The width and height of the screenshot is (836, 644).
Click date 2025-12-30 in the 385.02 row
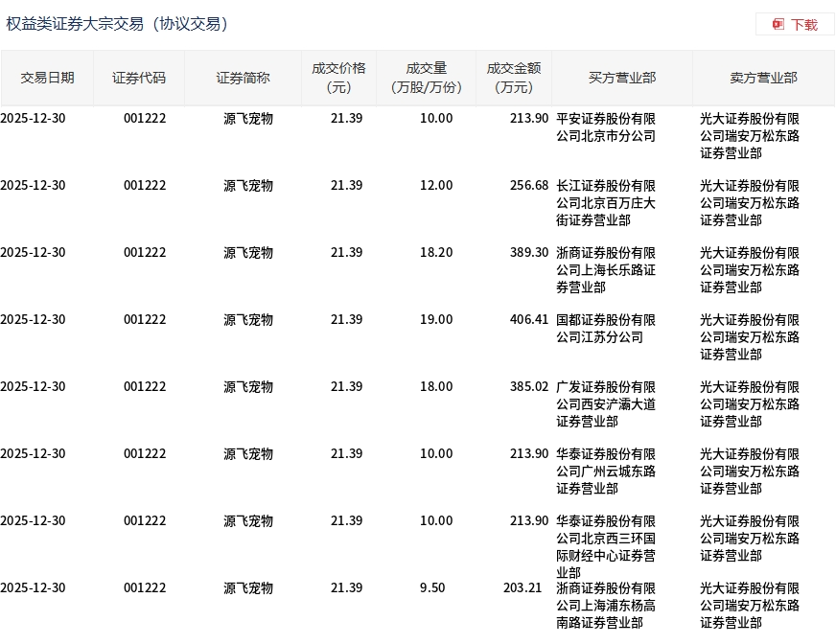(33, 387)
